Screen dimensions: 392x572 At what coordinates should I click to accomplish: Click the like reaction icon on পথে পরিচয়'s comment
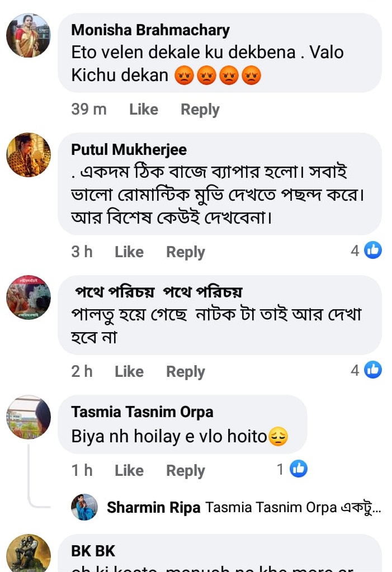click(372, 370)
